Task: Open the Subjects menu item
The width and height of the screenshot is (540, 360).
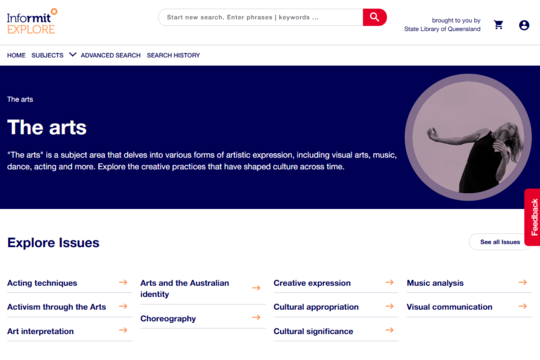Action: click(48, 55)
